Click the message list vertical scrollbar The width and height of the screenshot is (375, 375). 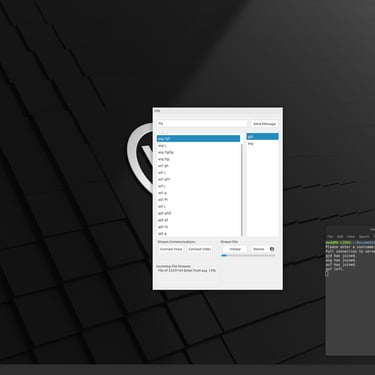(x=242, y=187)
